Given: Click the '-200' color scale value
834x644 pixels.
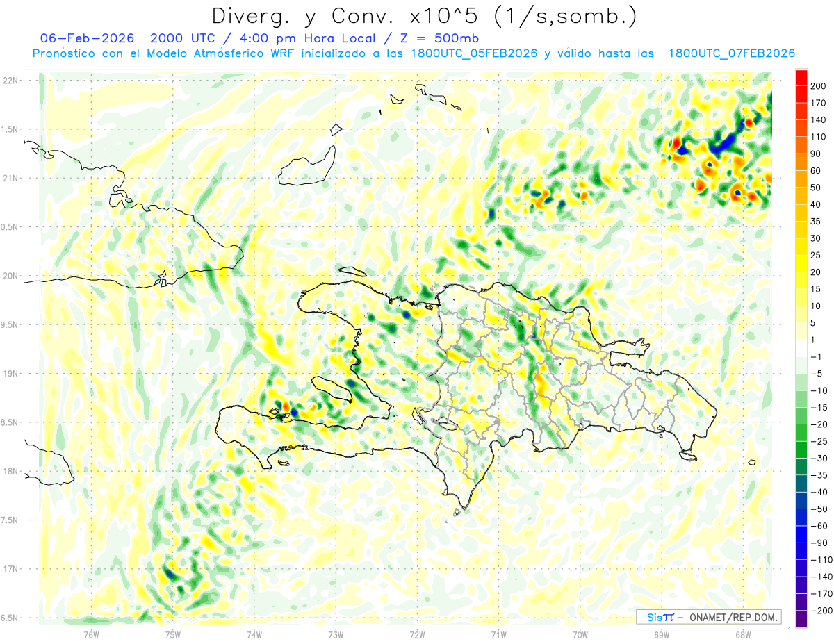Looking at the screenshot, I should pos(823,611).
